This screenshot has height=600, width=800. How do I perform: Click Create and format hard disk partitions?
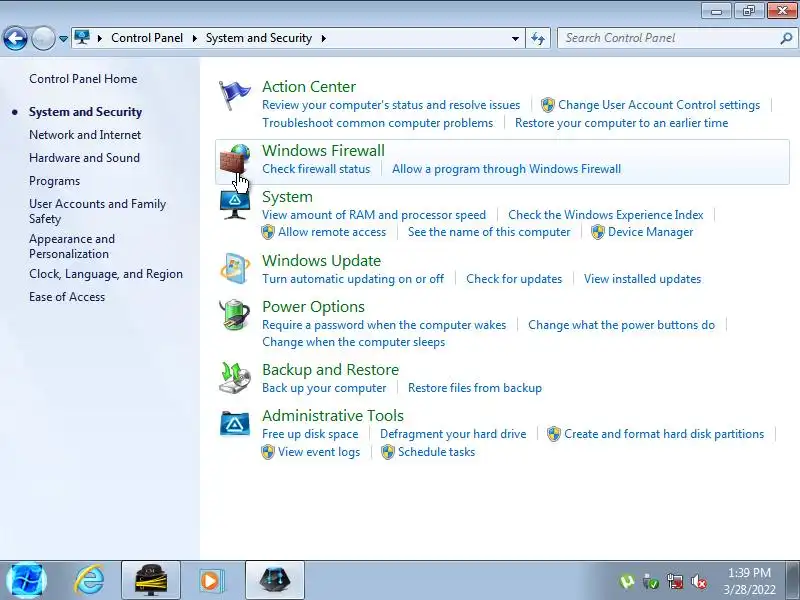pos(664,434)
